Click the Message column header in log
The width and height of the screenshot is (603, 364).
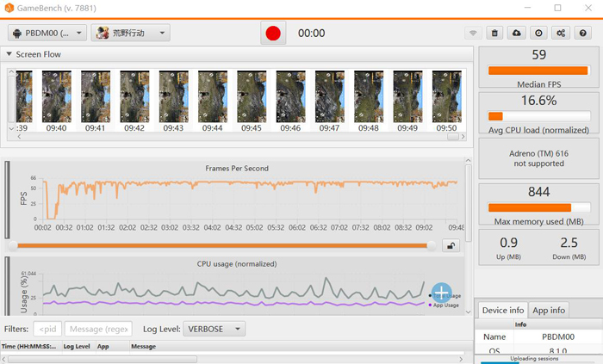143,346
